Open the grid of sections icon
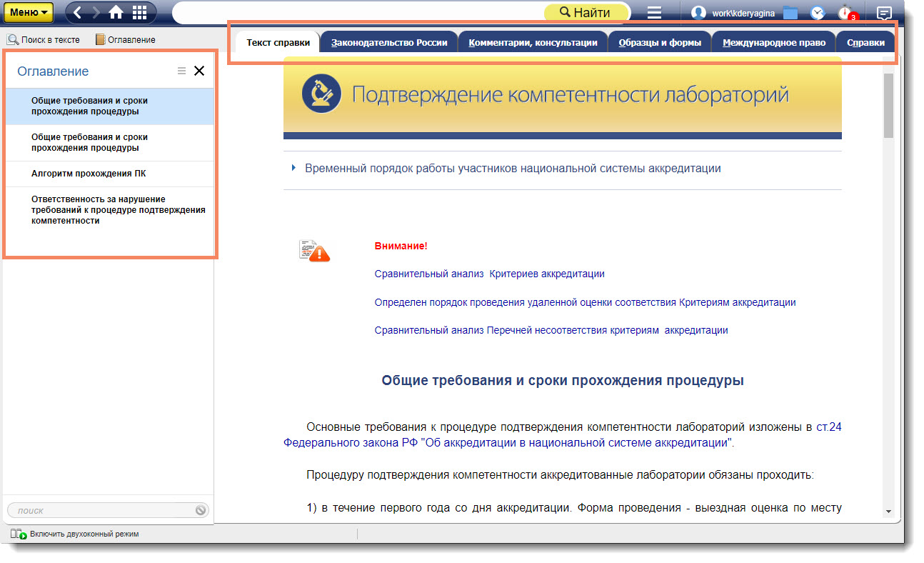 [140, 12]
